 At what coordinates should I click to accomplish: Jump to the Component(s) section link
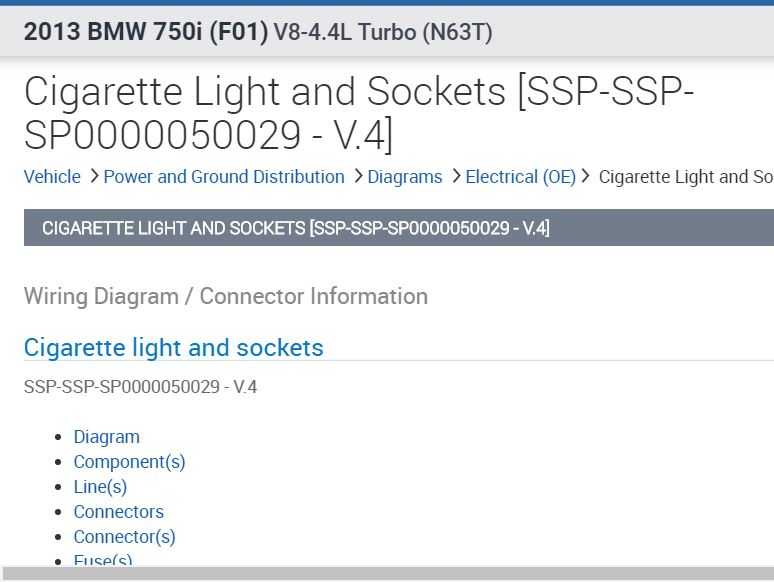click(x=129, y=462)
